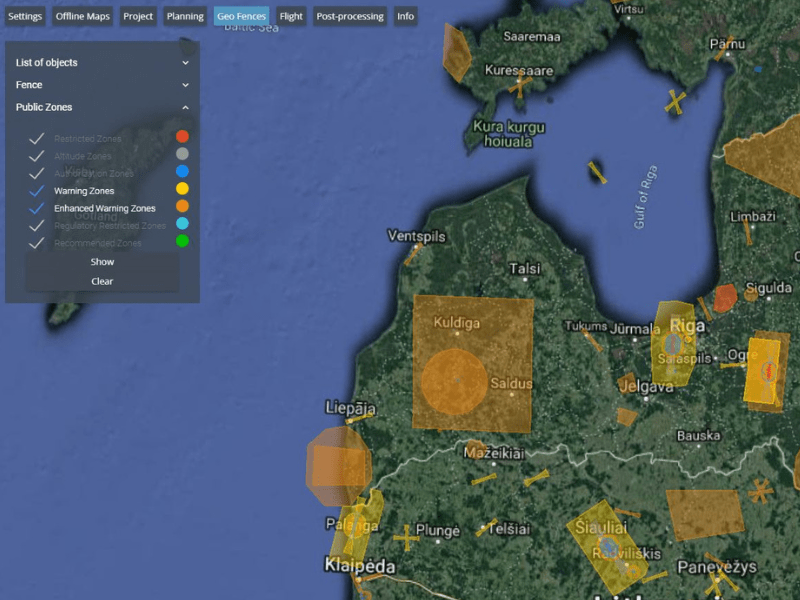This screenshot has width=800, height=600.
Task: Select the Geo Fences tab
Action: click(x=241, y=16)
